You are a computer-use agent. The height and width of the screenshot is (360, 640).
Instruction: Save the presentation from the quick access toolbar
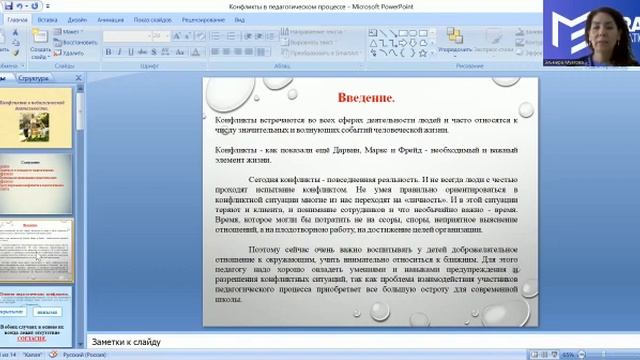(x=8, y=6)
